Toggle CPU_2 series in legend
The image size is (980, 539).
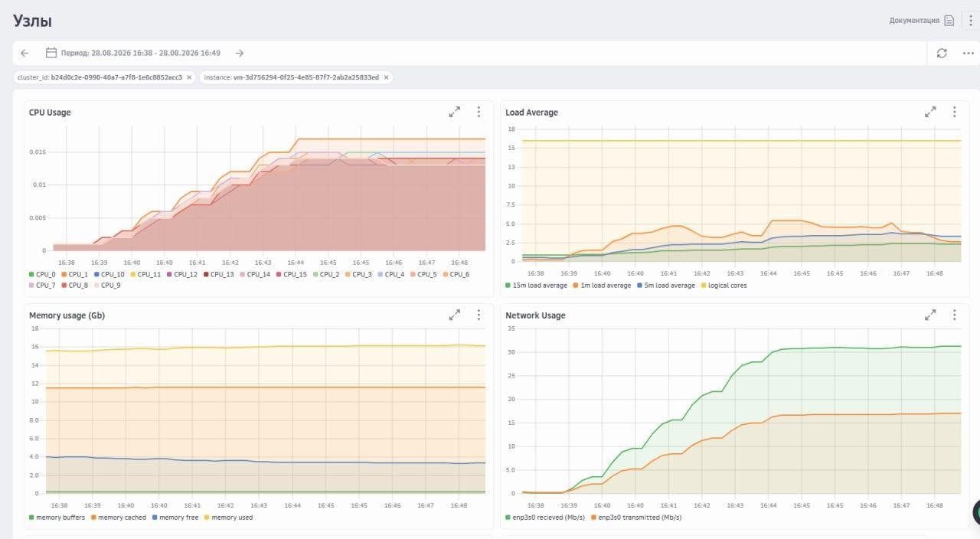click(x=326, y=274)
